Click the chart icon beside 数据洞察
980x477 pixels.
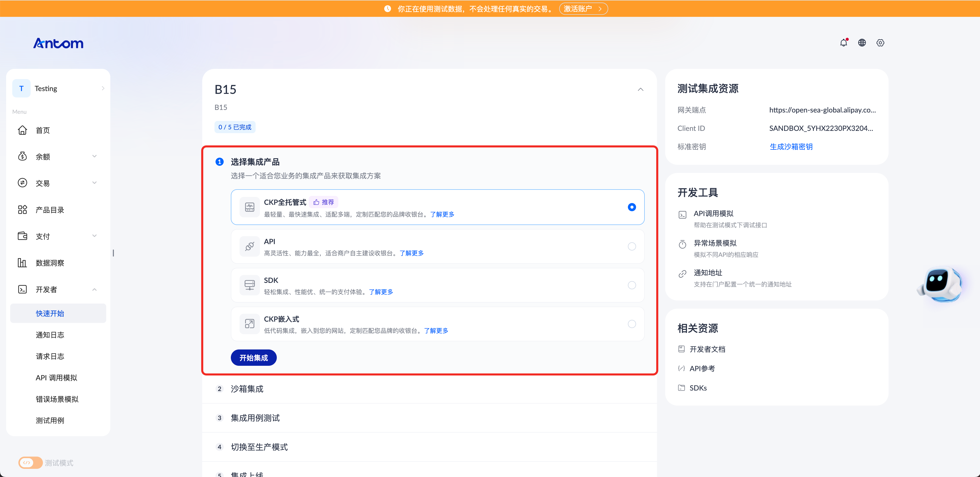[22, 263]
